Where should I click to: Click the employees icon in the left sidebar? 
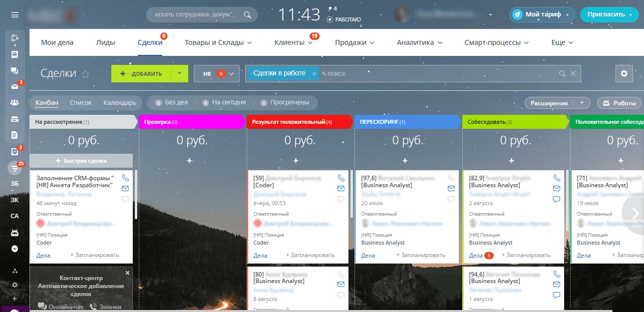[x=14, y=102]
